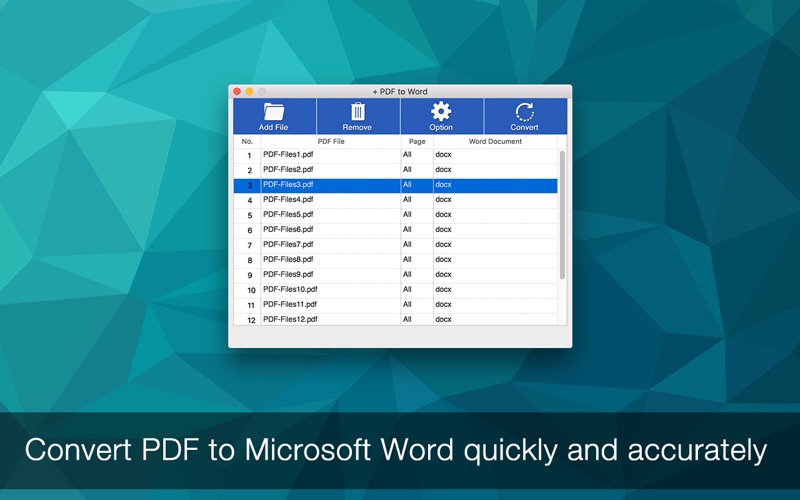Click the file list vertical scrollbar
This screenshot has height=500, width=800.
click(562, 214)
